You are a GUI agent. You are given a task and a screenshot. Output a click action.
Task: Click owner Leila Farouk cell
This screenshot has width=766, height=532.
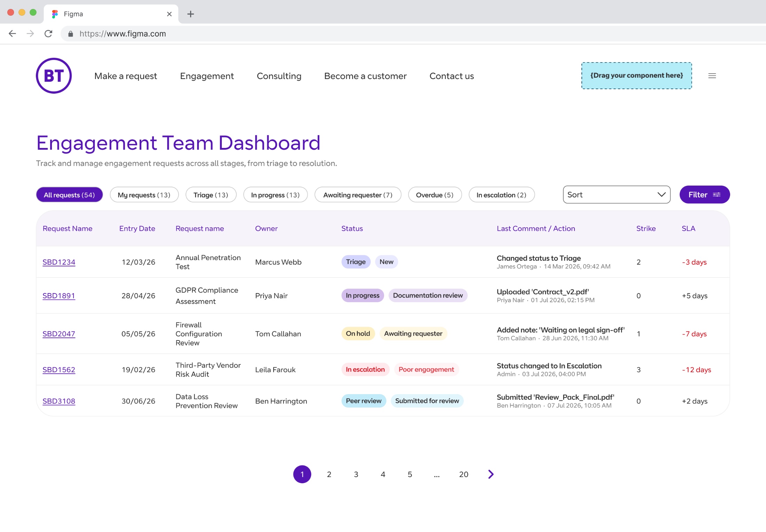click(275, 369)
